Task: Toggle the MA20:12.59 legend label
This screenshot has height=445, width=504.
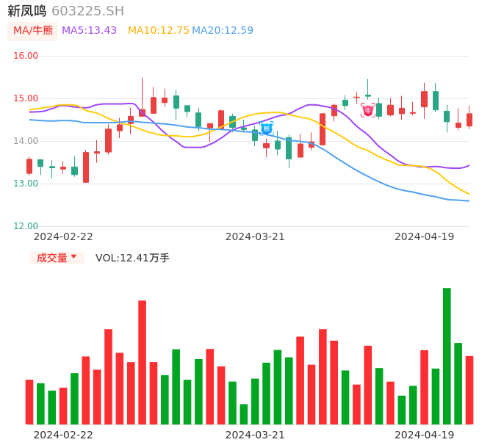Action: point(223,30)
